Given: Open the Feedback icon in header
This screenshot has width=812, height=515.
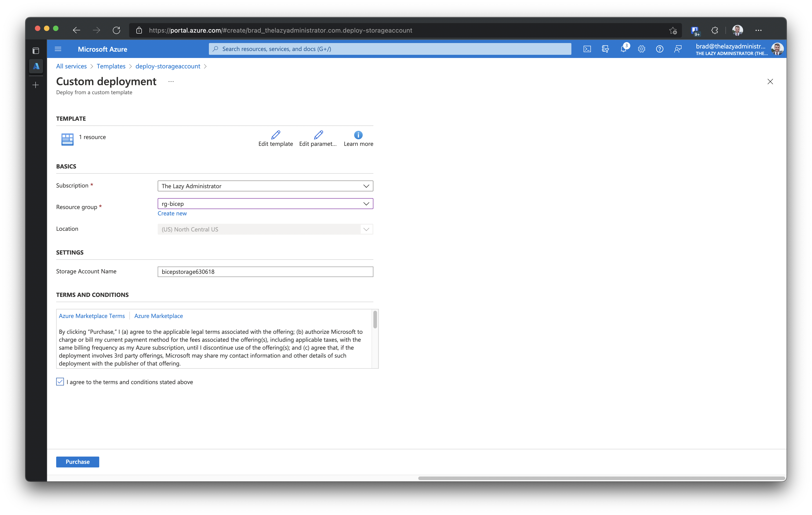Looking at the screenshot, I should [678, 49].
